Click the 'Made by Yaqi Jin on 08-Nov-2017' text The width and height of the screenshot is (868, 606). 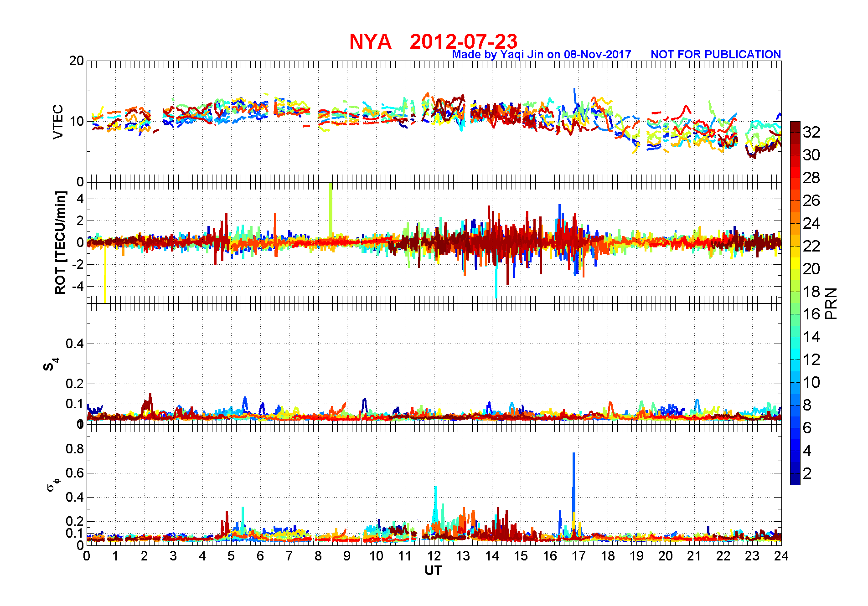542,55
